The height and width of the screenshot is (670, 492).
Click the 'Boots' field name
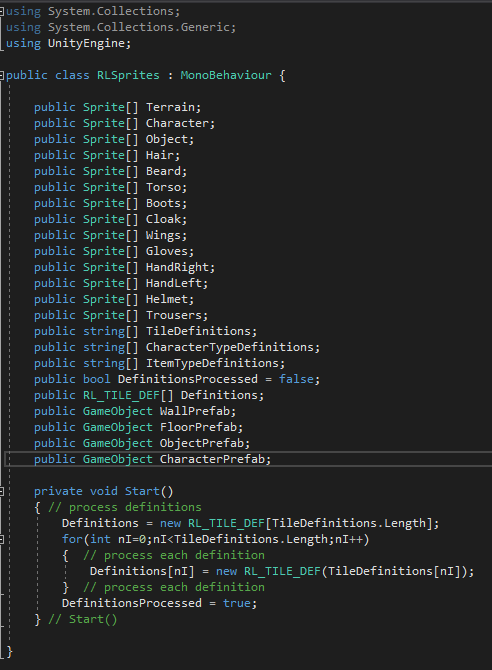point(164,203)
